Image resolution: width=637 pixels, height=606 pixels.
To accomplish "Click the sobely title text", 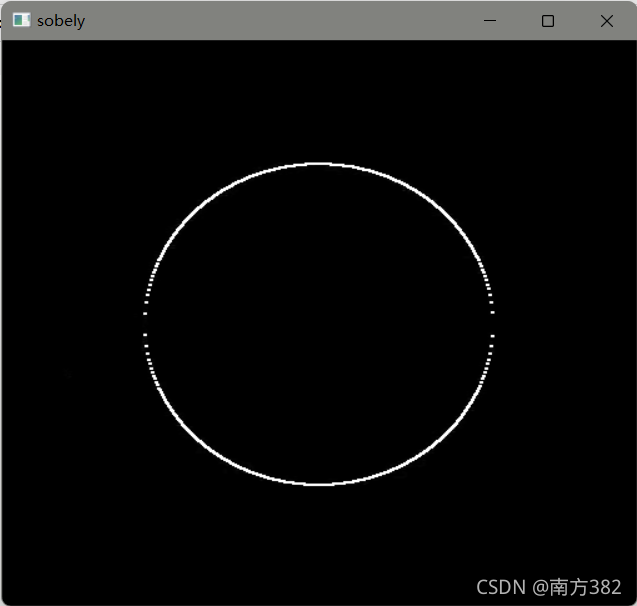I will (x=61, y=21).
